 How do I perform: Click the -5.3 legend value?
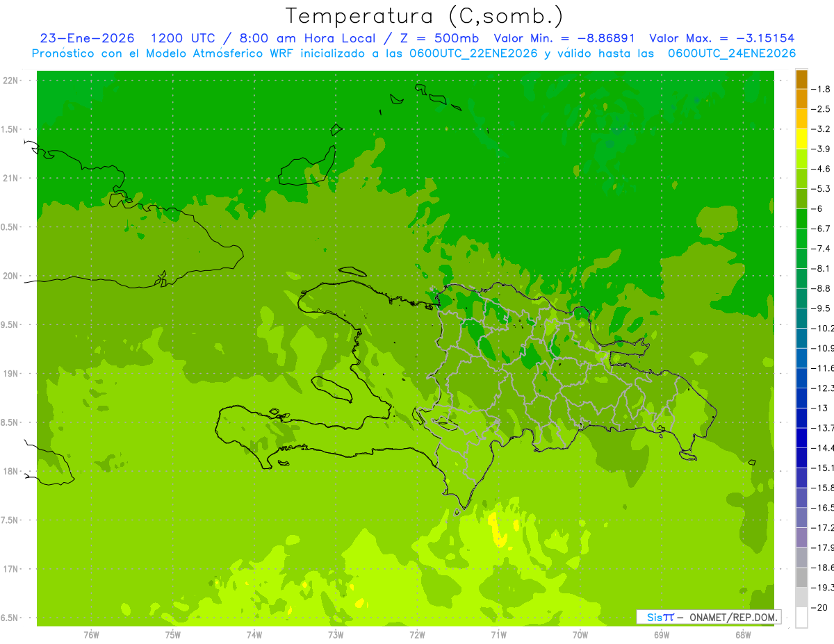click(821, 188)
